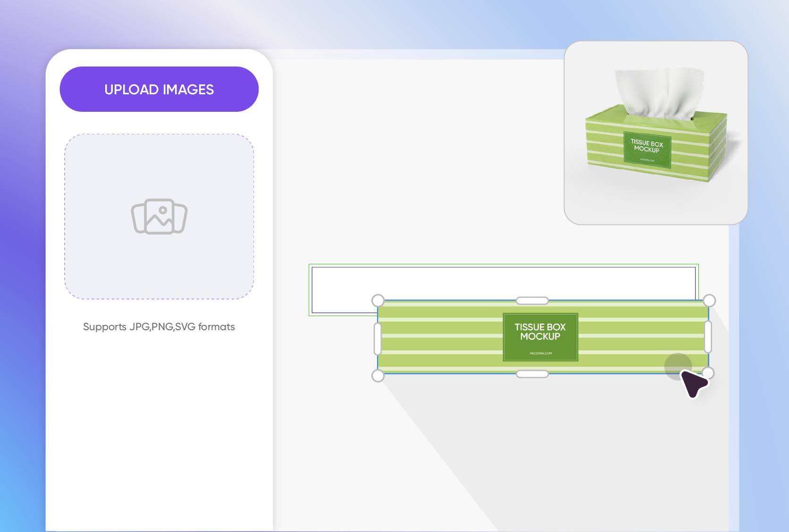Click the 'Supports JPG,PNG,SVG formats' text
789x532 pixels.
[159, 326]
